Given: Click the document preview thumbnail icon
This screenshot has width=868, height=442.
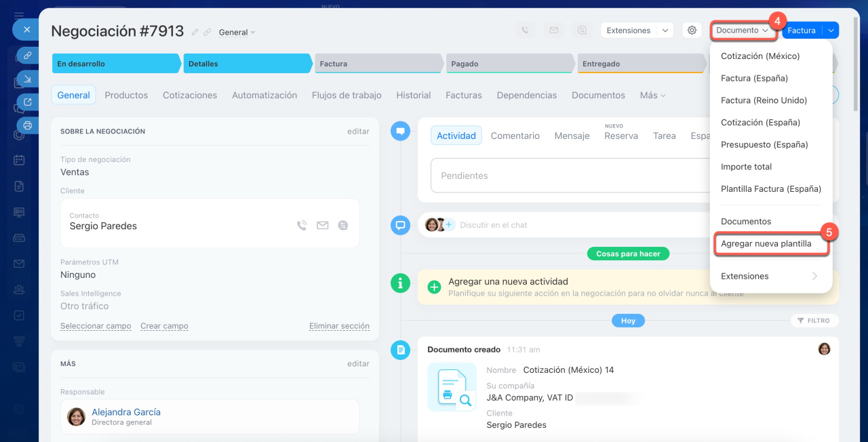Looking at the screenshot, I should point(451,387).
